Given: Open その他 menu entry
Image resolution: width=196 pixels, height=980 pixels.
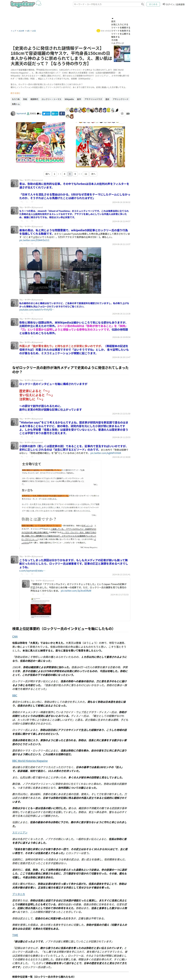Looking at the screenshot, I should pos(114,40).
